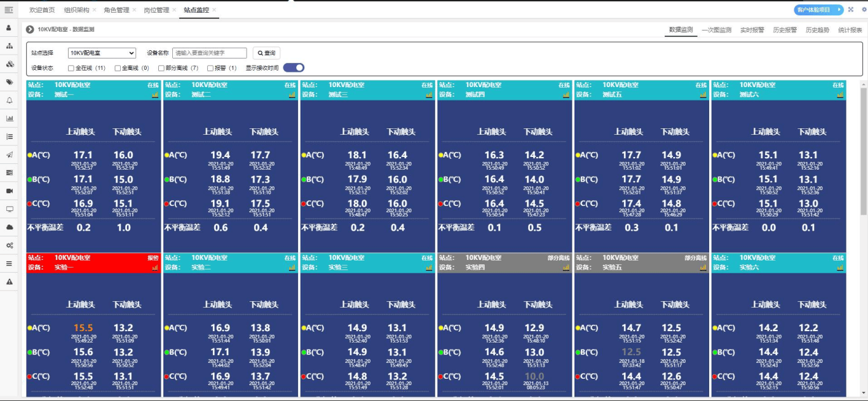868x401 pixels.
Task: Click the 设备名称 keyword input field
Action: [x=209, y=53]
